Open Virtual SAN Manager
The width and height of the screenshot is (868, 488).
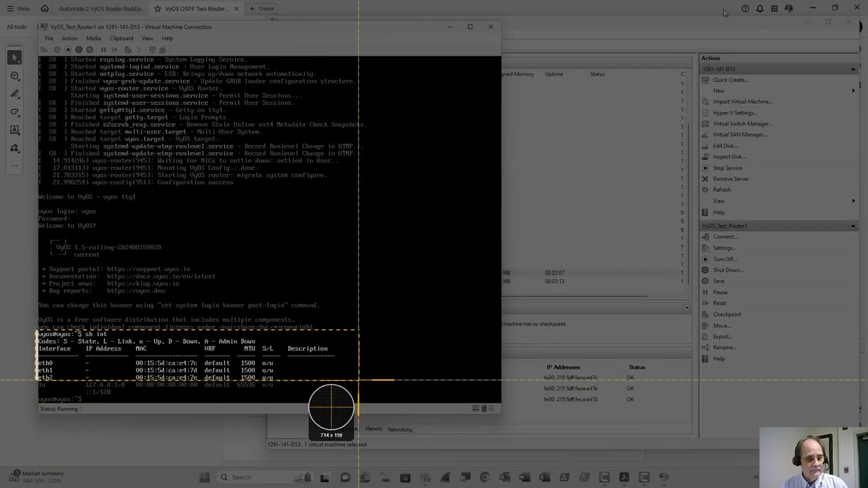tap(740, 134)
